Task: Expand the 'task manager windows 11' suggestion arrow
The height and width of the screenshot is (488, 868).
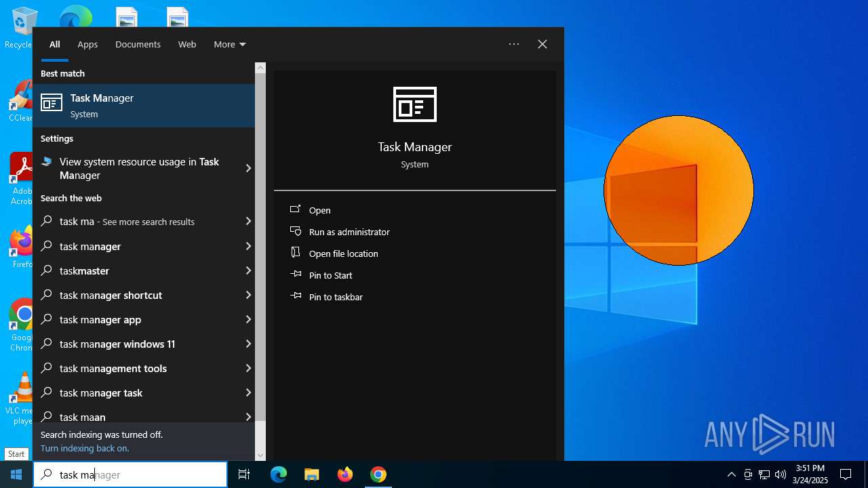Action: (248, 344)
